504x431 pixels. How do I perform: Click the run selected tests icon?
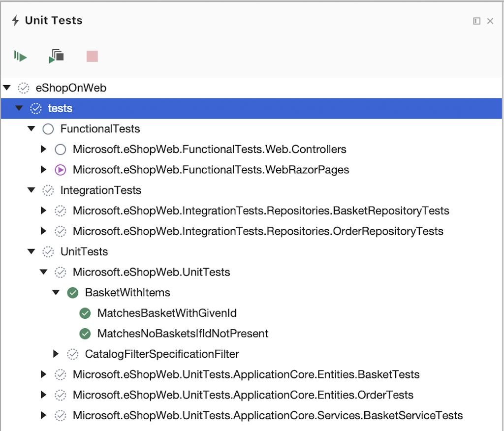coord(57,56)
